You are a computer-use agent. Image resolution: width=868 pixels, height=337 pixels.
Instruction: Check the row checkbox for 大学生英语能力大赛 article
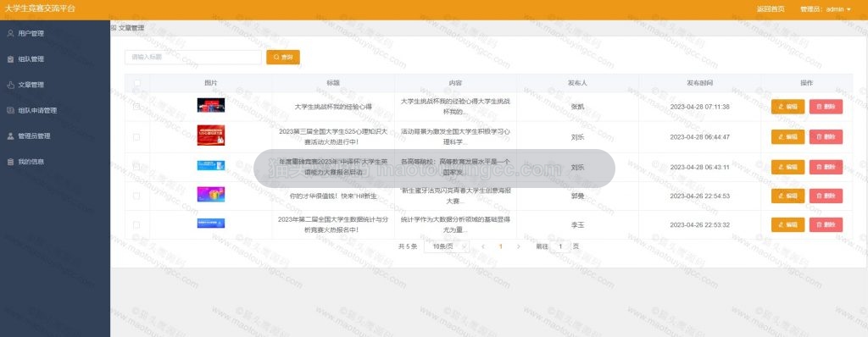(x=136, y=167)
